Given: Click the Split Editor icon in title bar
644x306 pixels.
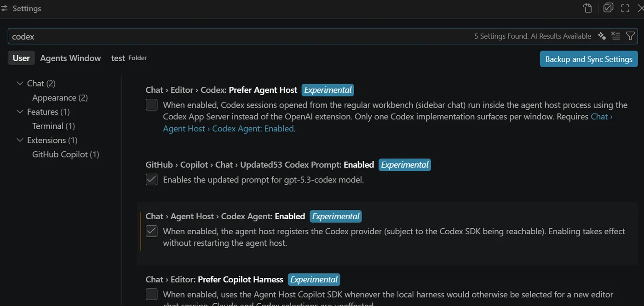Looking at the screenshot, I should 608,8.
